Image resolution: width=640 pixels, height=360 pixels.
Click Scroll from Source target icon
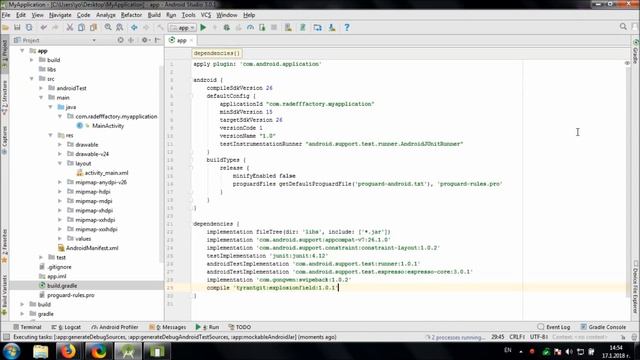click(x=120, y=40)
